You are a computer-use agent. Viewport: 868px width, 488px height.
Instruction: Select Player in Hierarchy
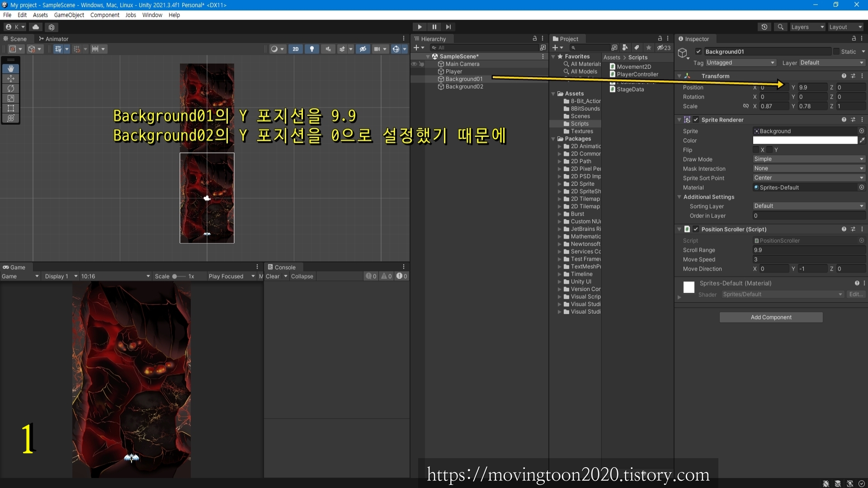[x=453, y=72]
